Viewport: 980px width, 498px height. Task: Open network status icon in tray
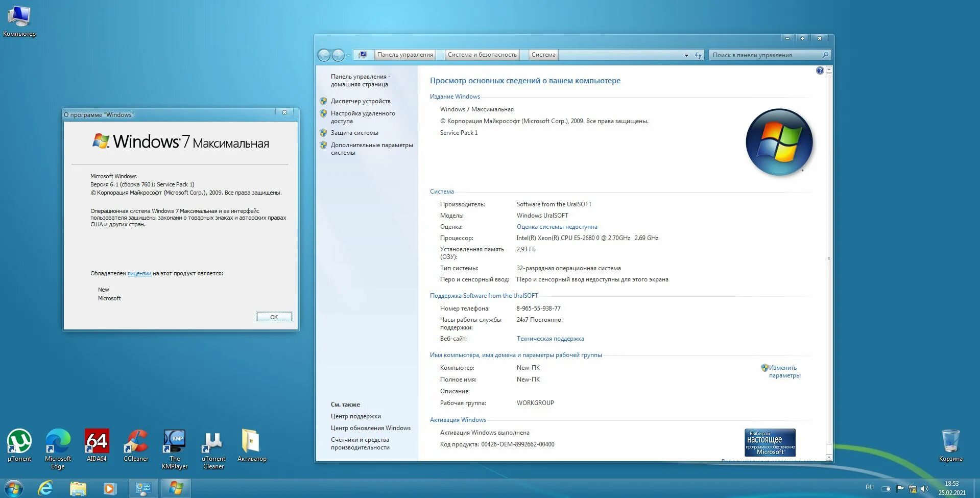912,489
